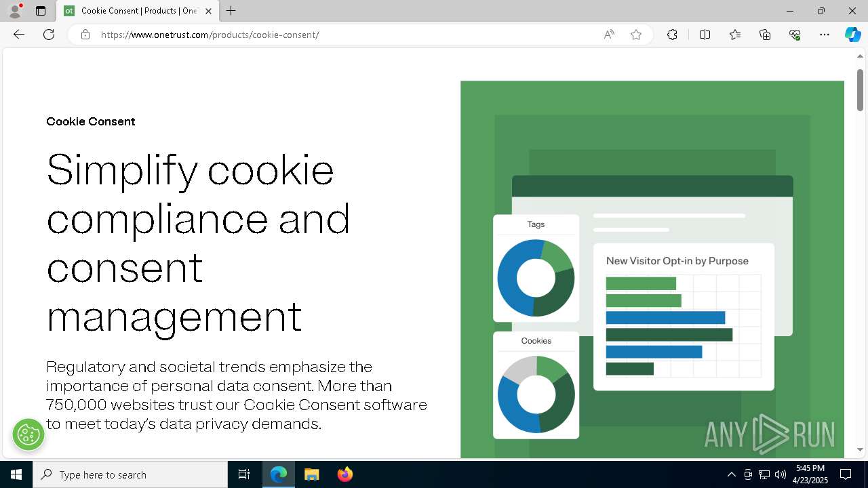The width and height of the screenshot is (868, 488).
Task: Click the taskbar search box
Action: pos(130,474)
